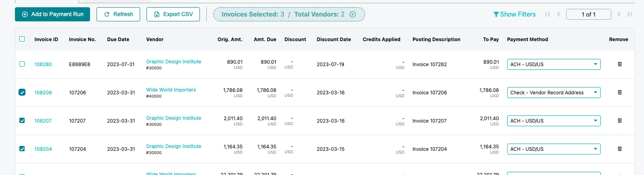Open invoice ID 108280 link

tap(43, 64)
